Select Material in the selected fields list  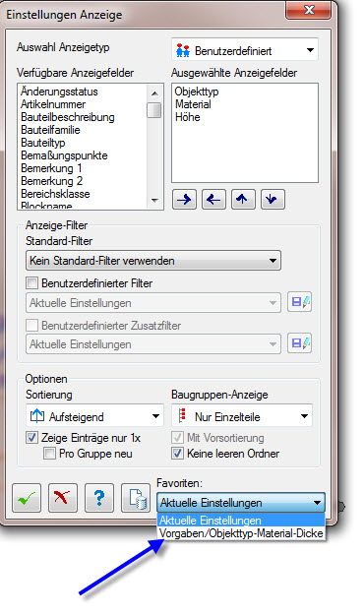tap(193, 104)
